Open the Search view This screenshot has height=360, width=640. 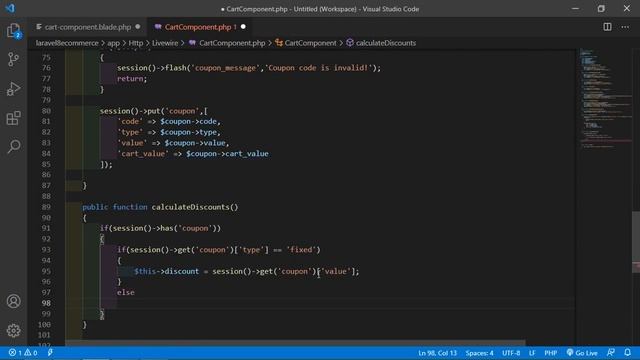coord(13,147)
